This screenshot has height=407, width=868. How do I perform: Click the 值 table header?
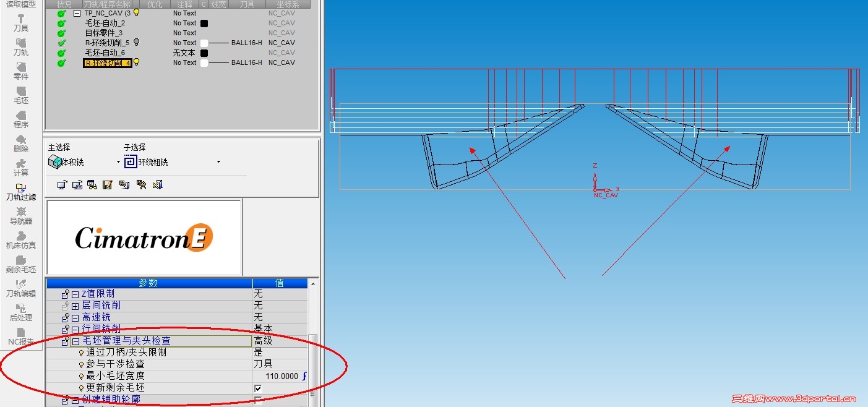point(279,283)
